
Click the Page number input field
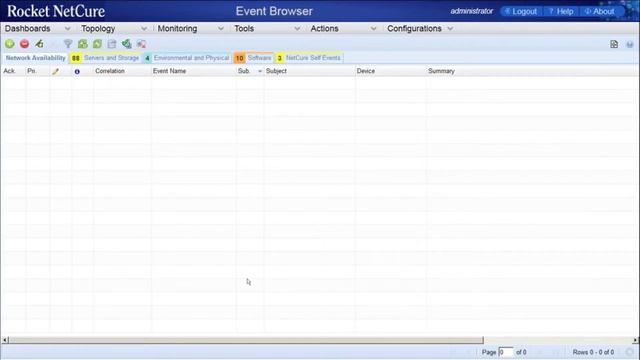click(506, 352)
